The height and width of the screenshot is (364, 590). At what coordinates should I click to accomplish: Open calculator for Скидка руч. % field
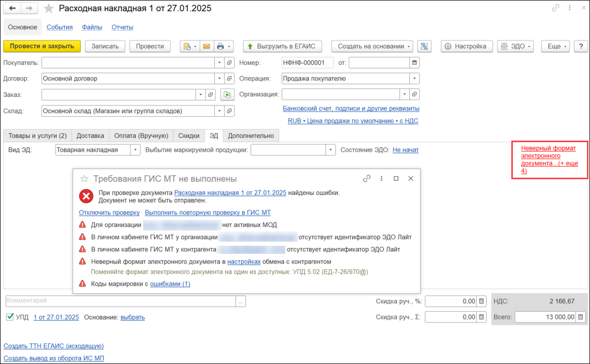tap(481, 301)
